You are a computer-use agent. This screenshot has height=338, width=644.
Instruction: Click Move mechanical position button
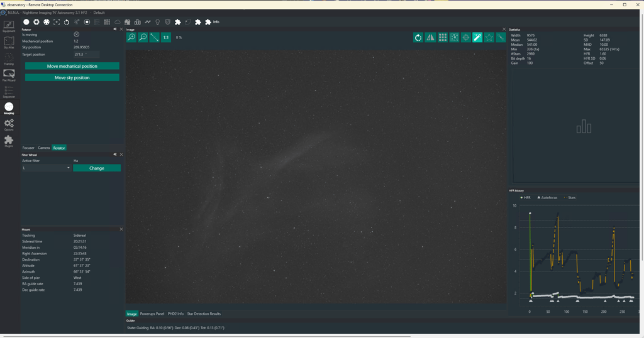(72, 66)
